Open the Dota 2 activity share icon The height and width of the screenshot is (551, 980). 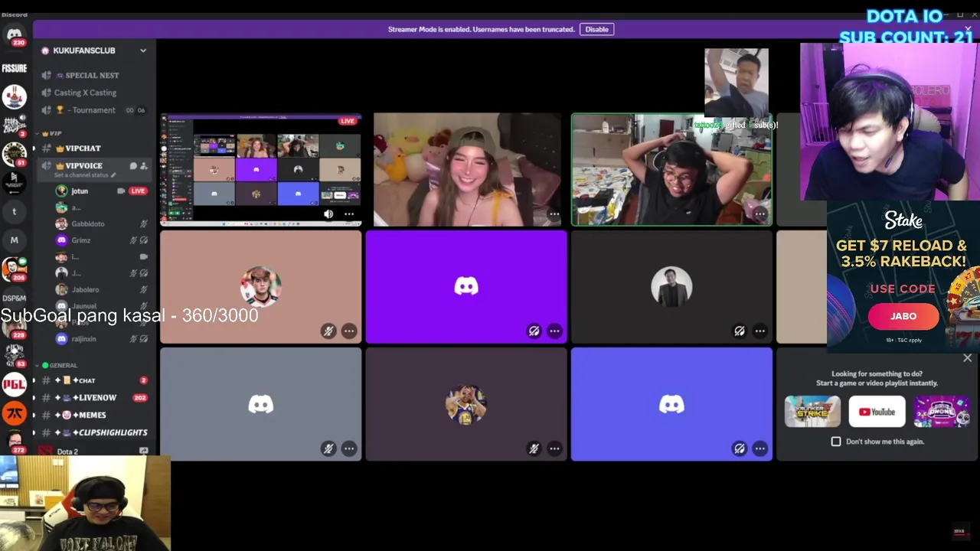[x=143, y=452]
